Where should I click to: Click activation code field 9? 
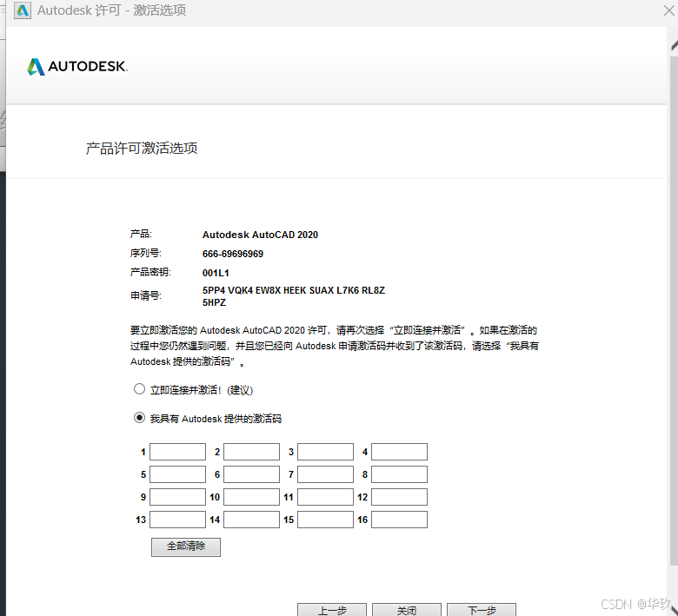[177, 497]
